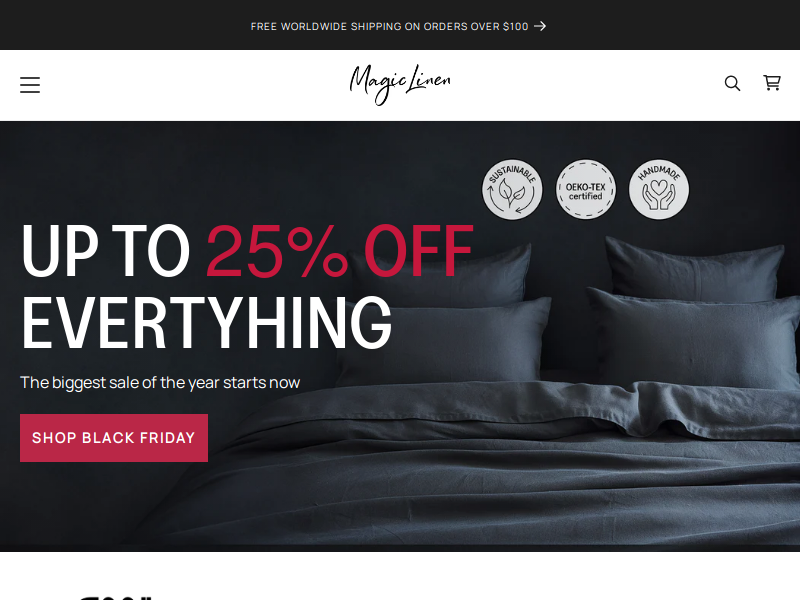Click the arrow beside the free shipping message
This screenshot has width=800, height=600.
[x=540, y=26]
